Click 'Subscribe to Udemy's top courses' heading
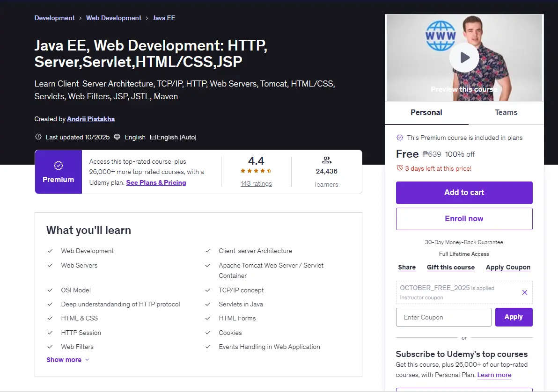The width and height of the screenshot is (558, 392). [x=462, y=354]
